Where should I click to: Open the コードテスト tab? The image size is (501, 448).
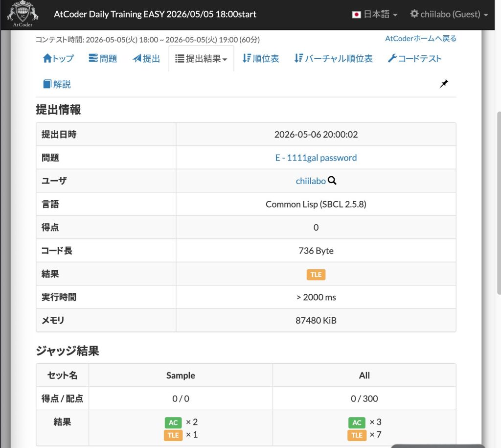[x=415, y=59]
